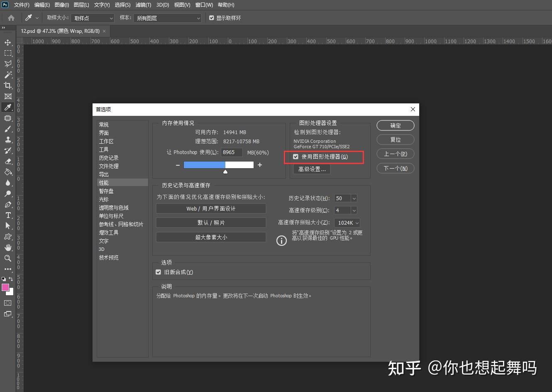This screenshot has width=552, height=392.
Task: Select the Healing/Patch tool
Action: [8, 118]
